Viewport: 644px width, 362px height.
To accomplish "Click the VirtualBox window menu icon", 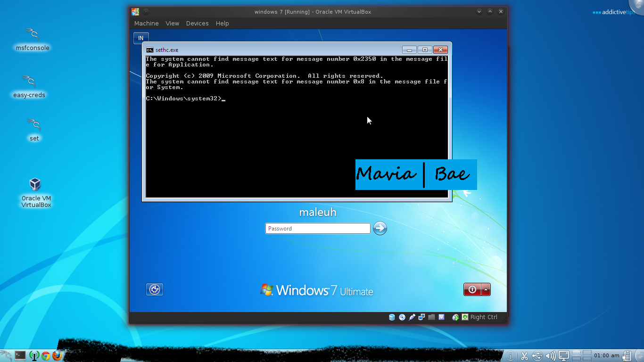I will pos(135,11).
